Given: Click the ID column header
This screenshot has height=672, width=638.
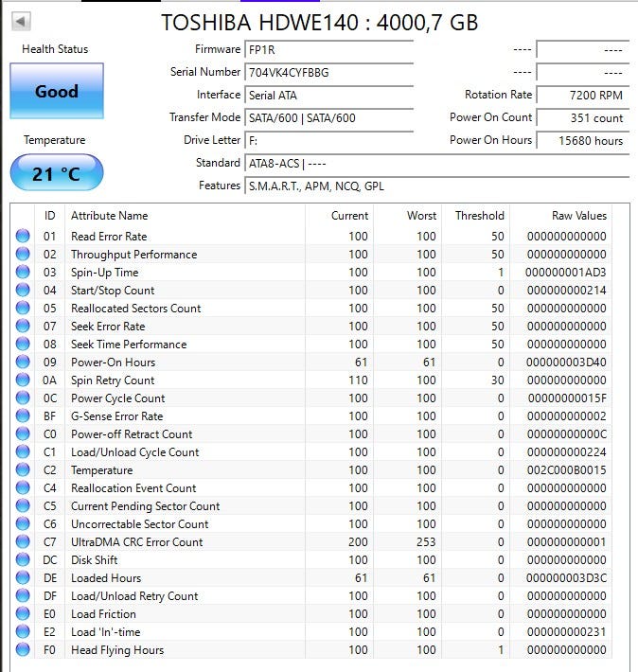Looking at the screenshot, I should point(50,216).
